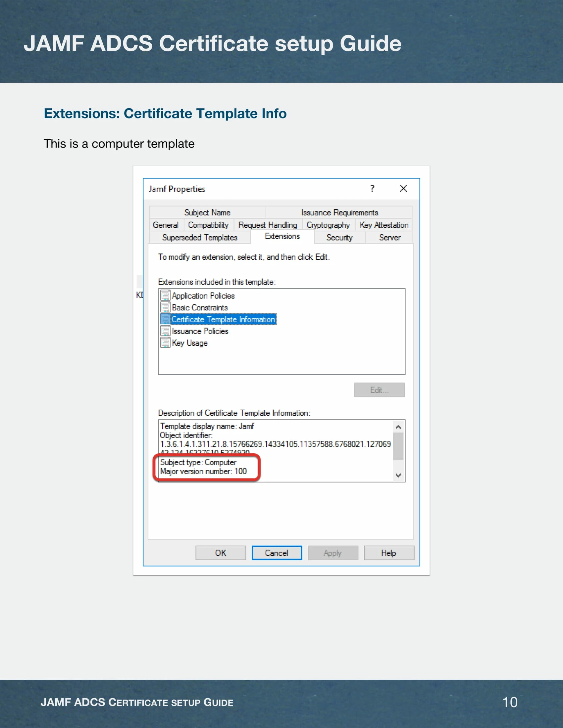Click the description box scroll up arrow
The image size is (563, 728).
click(398, 427)
